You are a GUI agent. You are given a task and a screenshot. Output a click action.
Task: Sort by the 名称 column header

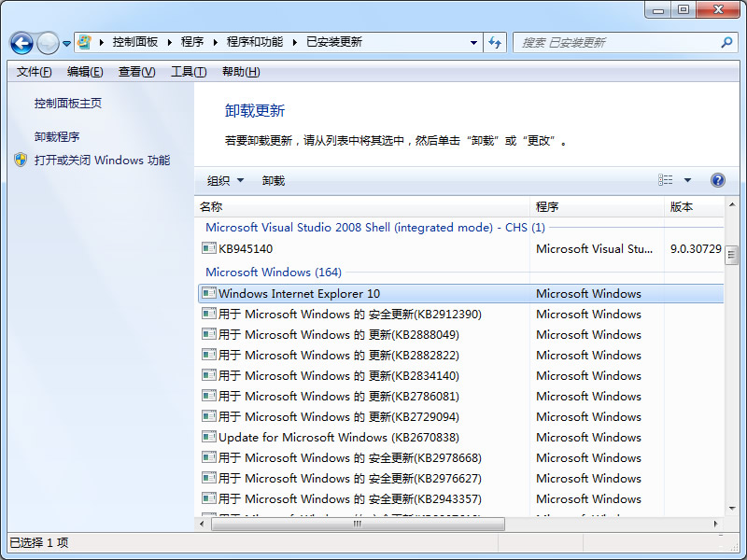point(362,206)
